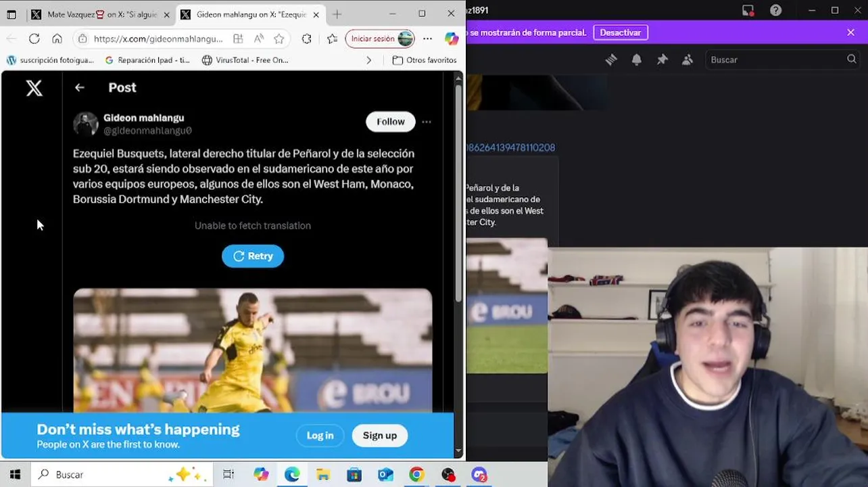Image resolution: width=868 pixels, height=487 pixels.
Task: Refresh the page in Edge
Action: [34, 39]
